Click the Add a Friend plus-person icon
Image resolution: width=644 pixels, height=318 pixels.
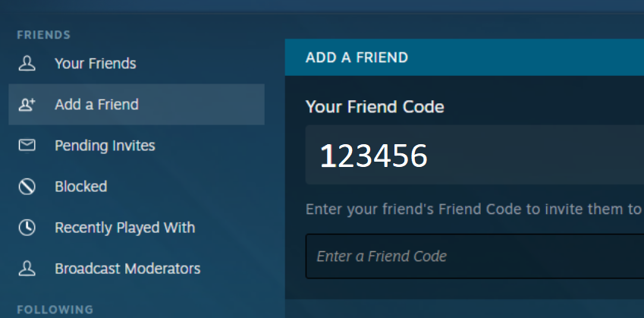click(27, 105)
